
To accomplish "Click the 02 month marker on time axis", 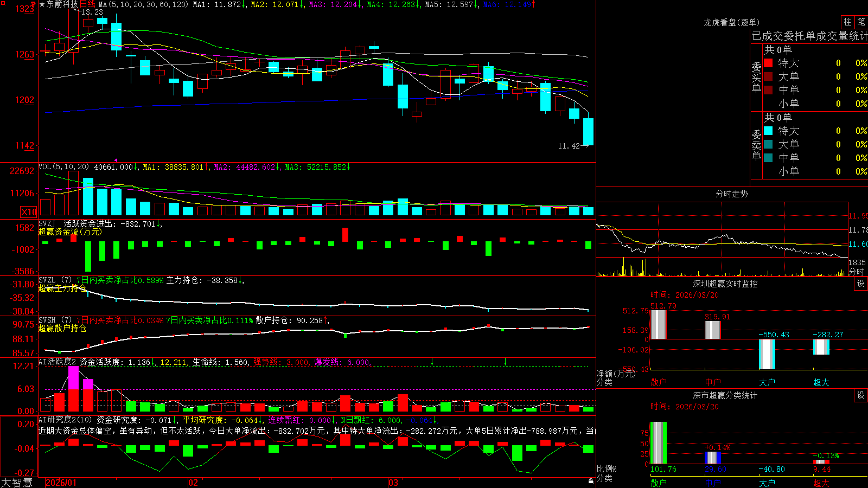I will pyautogui.click(x=193, y=483).
